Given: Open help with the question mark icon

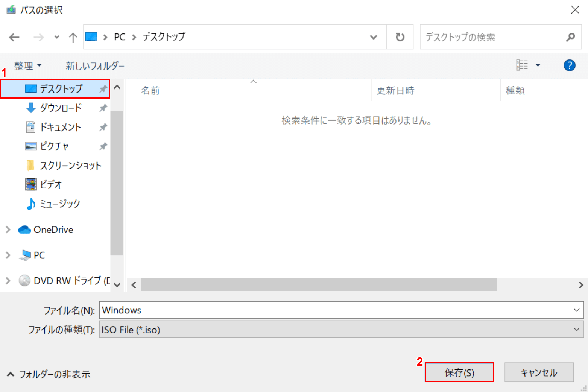Looking at the screenshot, I should tap(569, 65).
